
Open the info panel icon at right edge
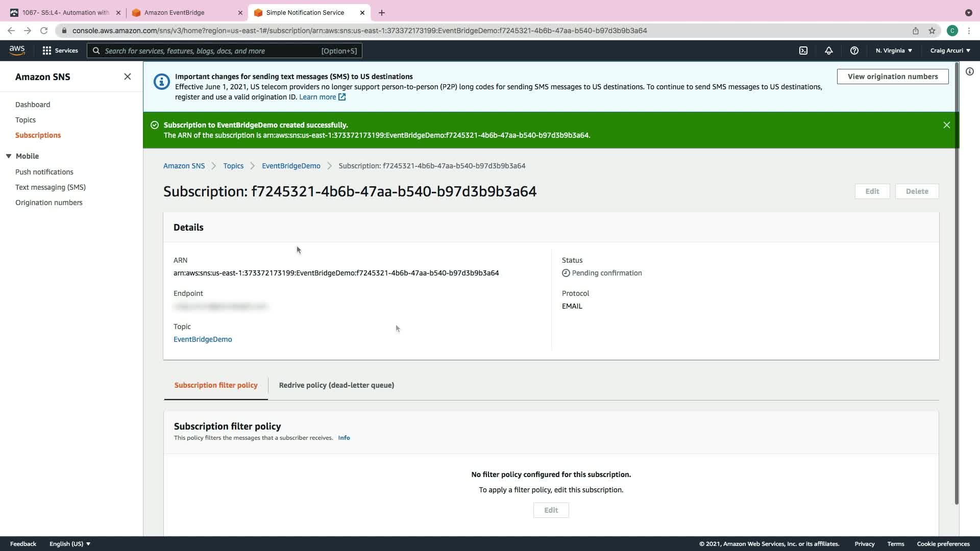click(969, 71)
